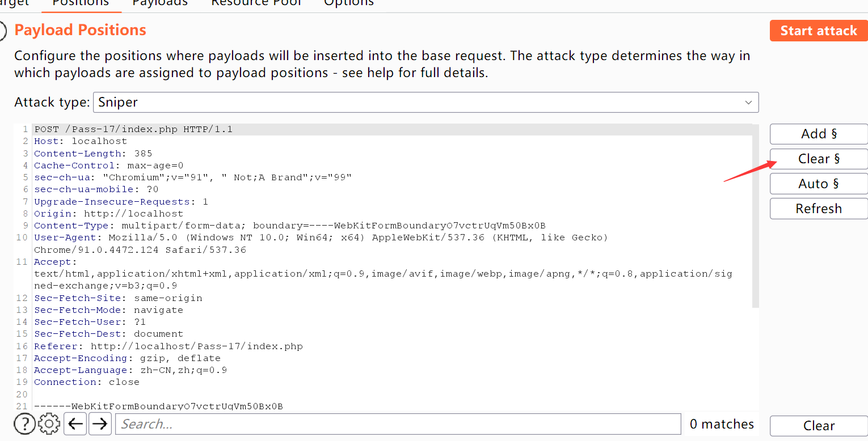Image resolution: width=868 pixels, height=441 pixels.
Task: Go to previous search match arrow
Action: 75,423
